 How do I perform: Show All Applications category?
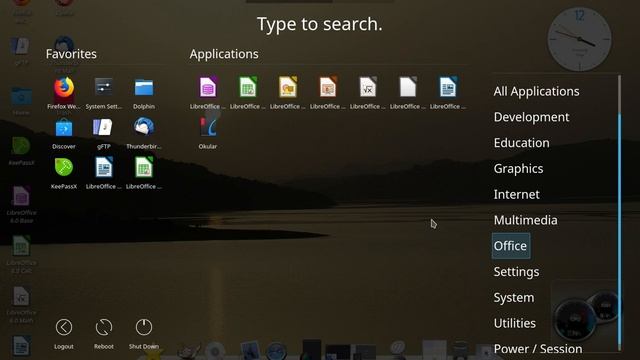click(536, 91)
